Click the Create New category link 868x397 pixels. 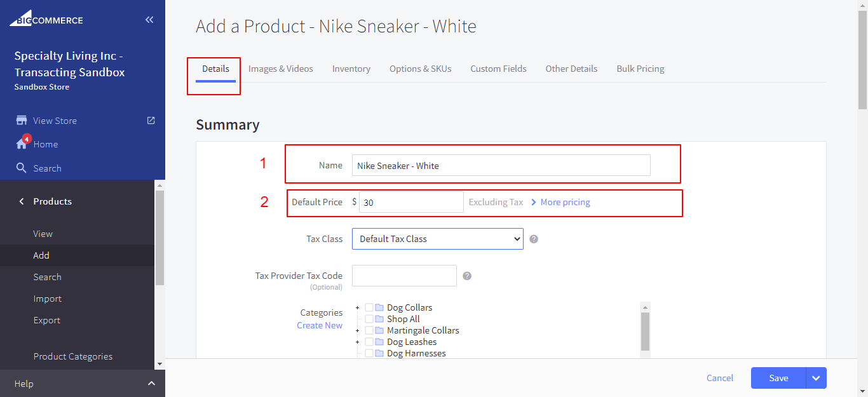pos(320,325)
